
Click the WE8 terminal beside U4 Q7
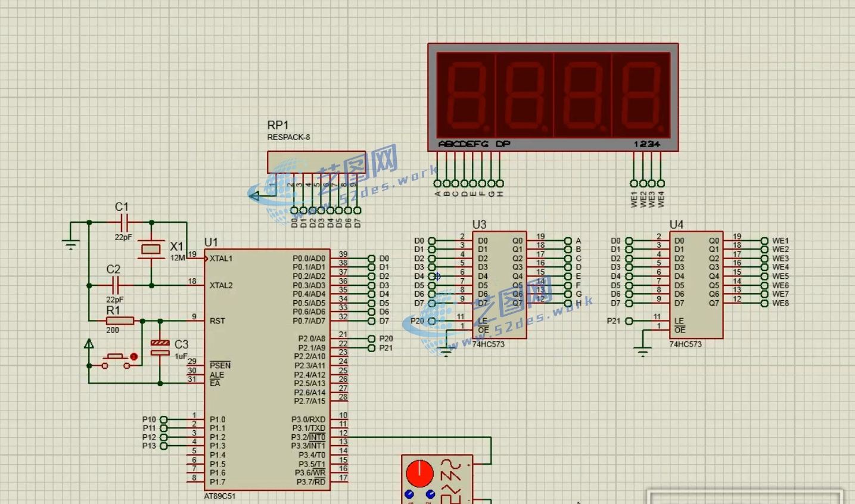[764, 303]
